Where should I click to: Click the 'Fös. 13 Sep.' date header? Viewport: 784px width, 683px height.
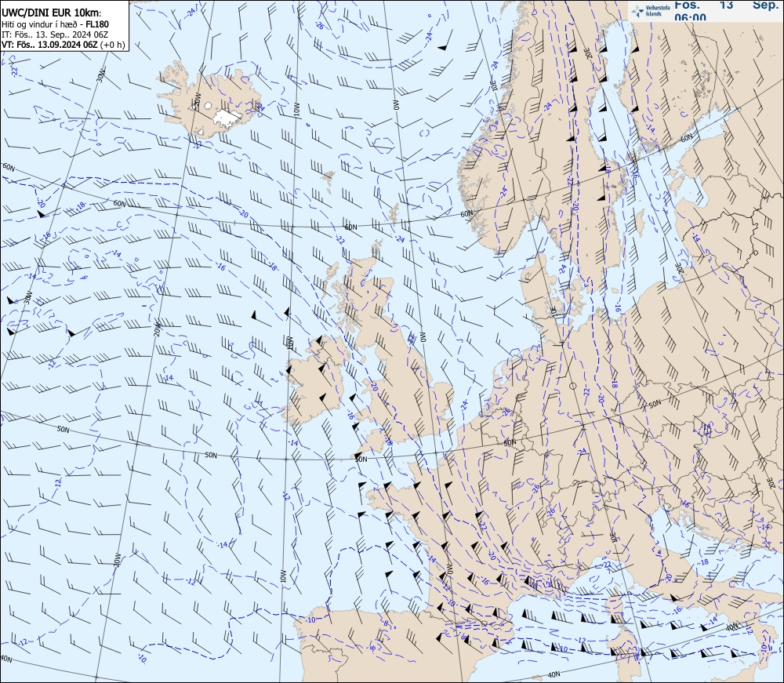[x=727, y=5]
